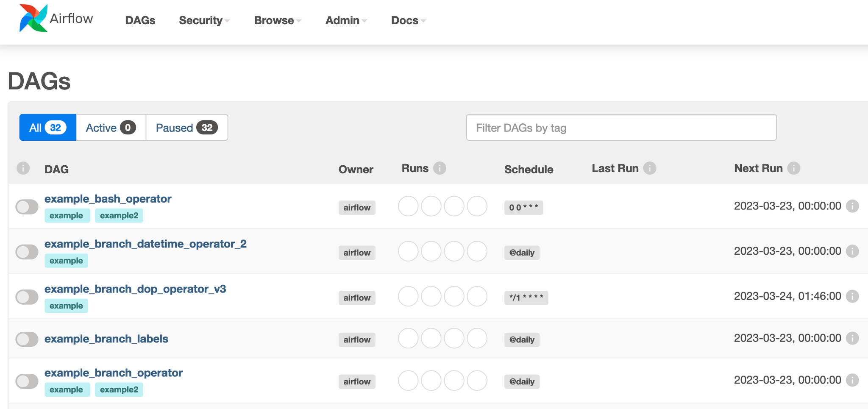Click info icon next to Runs header
The width and height of the screenshot is (868, 409).
click(440, 168)
